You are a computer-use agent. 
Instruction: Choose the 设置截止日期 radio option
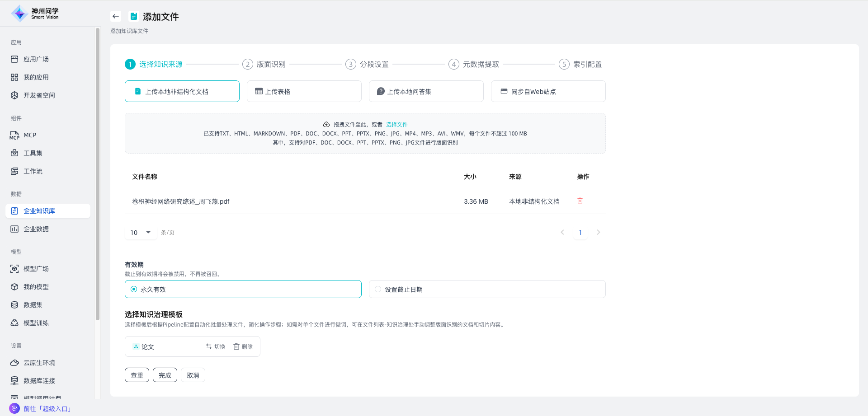[x=378, y=289]
